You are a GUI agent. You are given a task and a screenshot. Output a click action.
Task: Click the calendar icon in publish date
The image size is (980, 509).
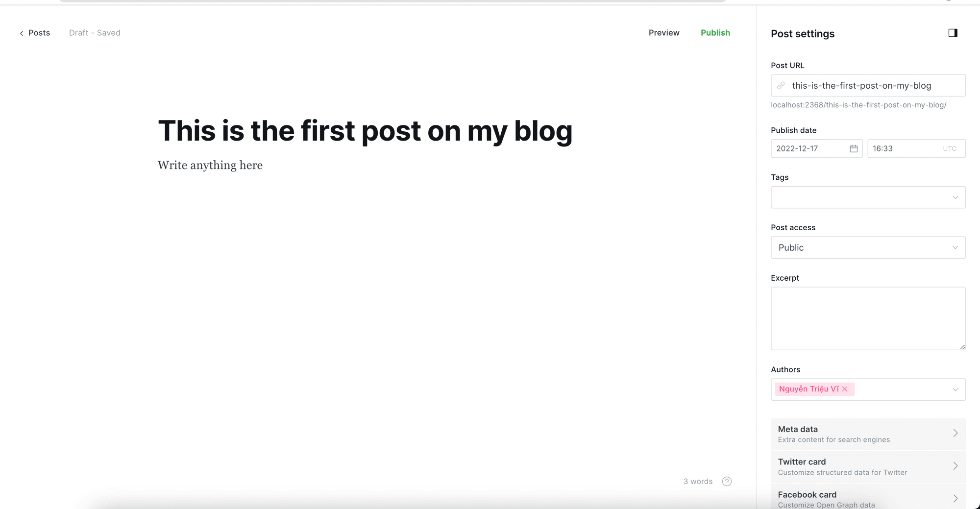coord(853,148)
